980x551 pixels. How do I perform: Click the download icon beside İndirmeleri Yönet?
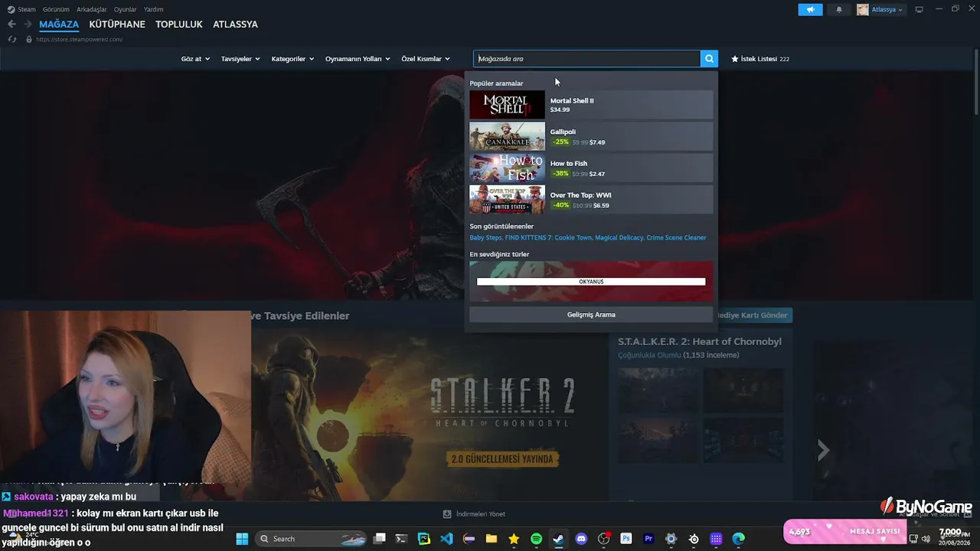447,514
